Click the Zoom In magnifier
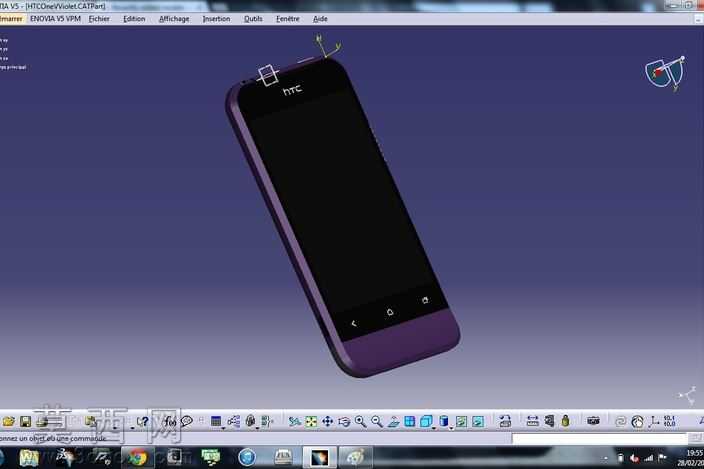704x469 pixels. pos(361,421)
